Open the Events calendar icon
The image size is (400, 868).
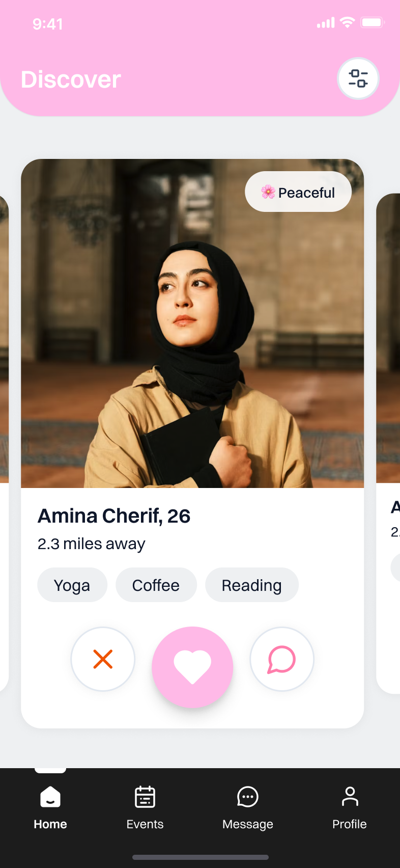pos(145,797)
